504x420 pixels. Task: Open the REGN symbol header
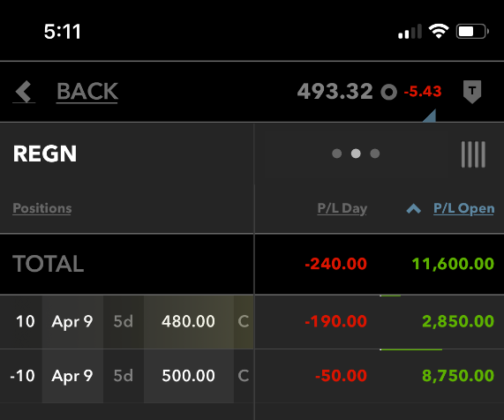tap(45, 154)
